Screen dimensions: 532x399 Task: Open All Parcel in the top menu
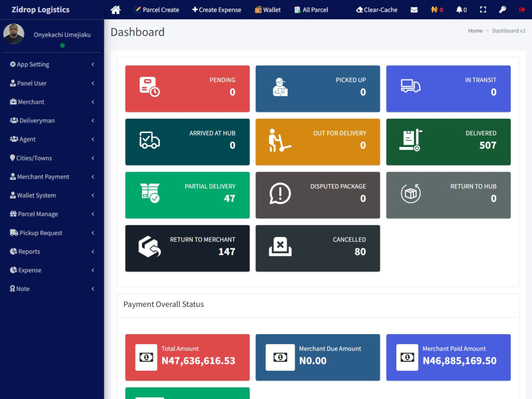pyautogui.click(x=311, y=10)
